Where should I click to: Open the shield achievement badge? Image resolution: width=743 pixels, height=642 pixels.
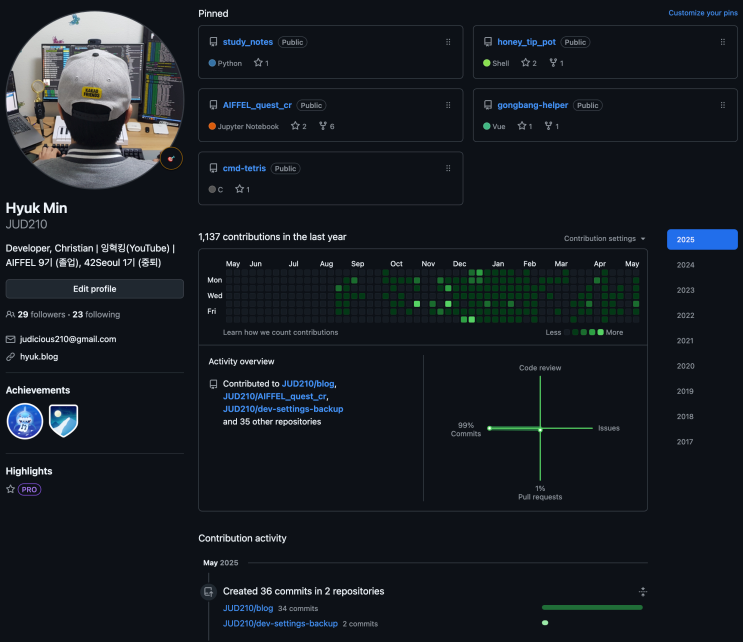63,421
